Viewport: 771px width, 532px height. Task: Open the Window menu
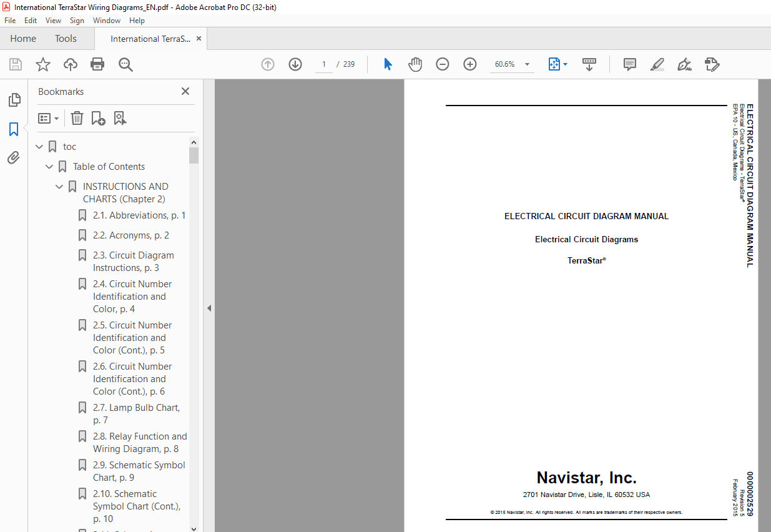(x=106, y=20)
